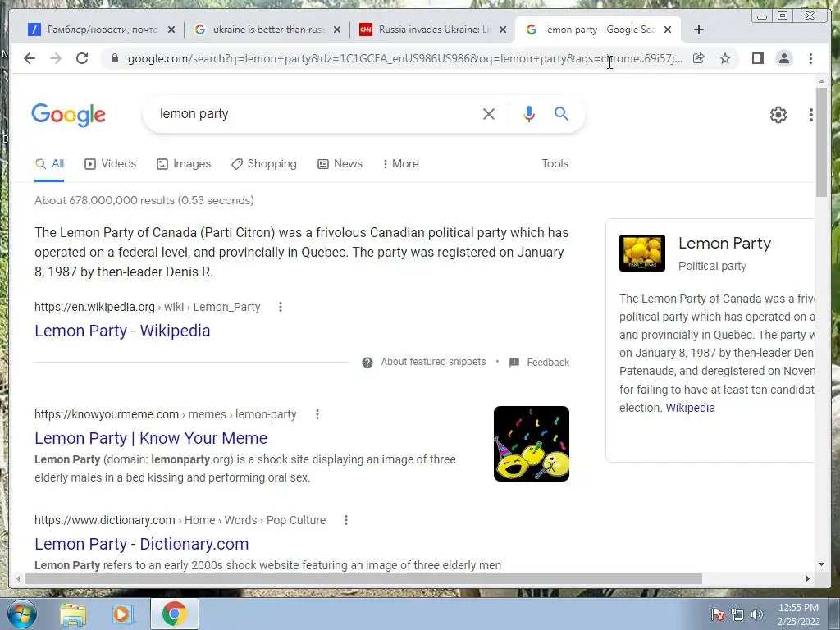Image resolution: width=840 pixels, height=630 pixels.
Task: Open the Lemon Party knowledge panel image
Action: click(641, 253)
